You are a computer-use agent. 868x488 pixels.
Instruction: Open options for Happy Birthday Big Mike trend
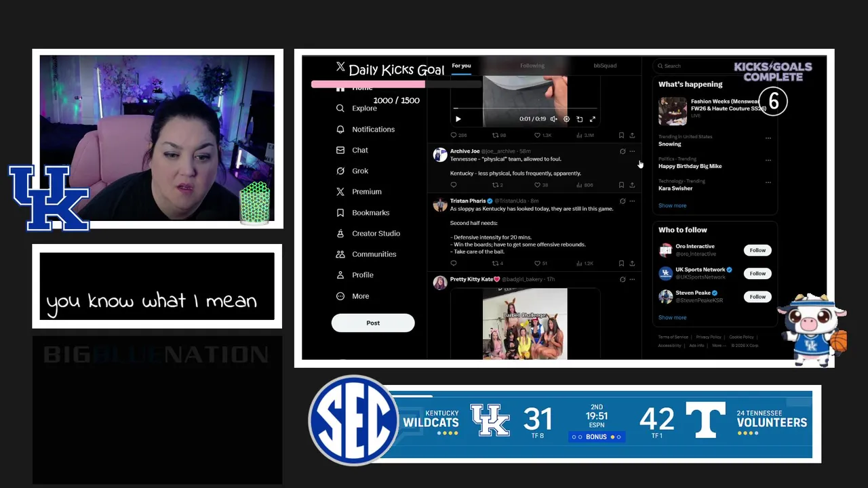768,161
